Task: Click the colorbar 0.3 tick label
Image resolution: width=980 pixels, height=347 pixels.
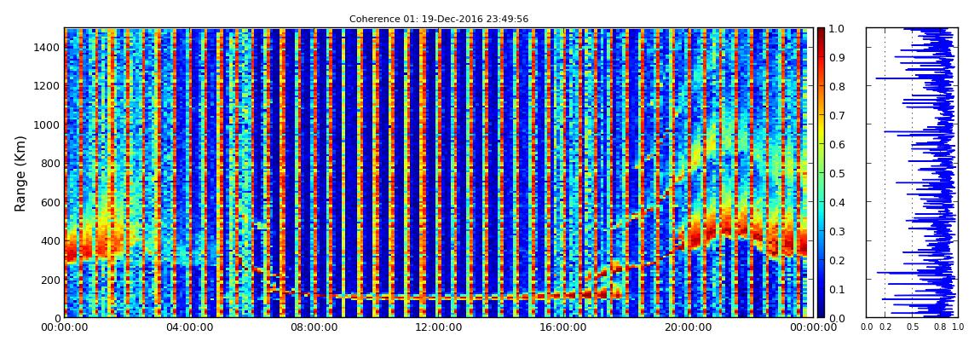Action: point(838,231)
